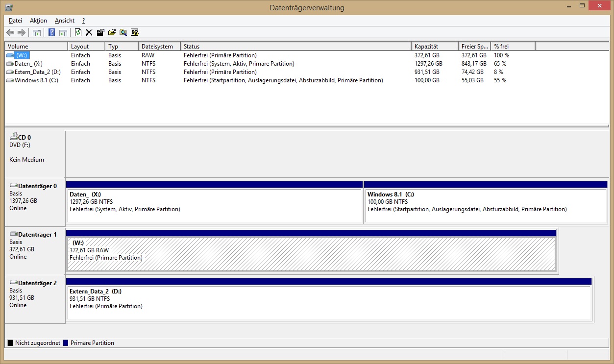The width and height of the screenshot is (614, 364).
Task: Refresh disk list with green arrows icon
Action: (78, 33)
